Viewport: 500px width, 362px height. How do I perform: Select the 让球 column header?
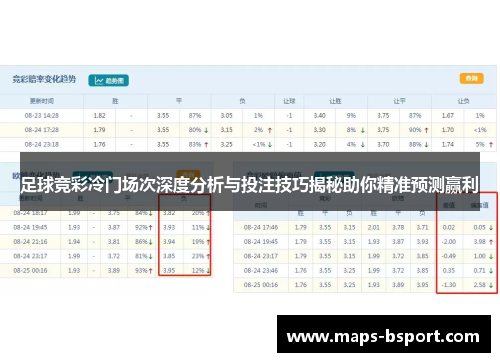[289, 101]
